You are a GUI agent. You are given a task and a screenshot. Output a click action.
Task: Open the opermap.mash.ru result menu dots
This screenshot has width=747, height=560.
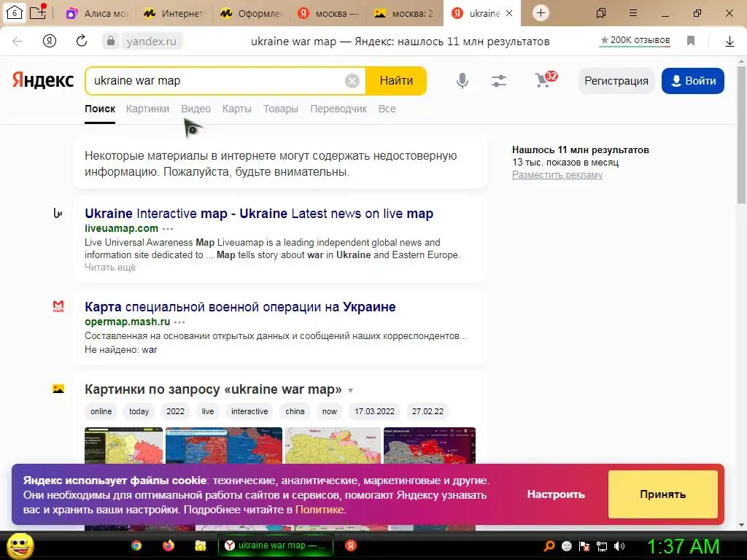(179, 322)
